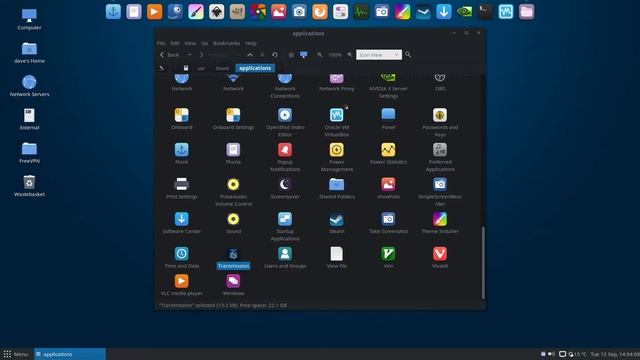Open the File menu

pos(161,43)
